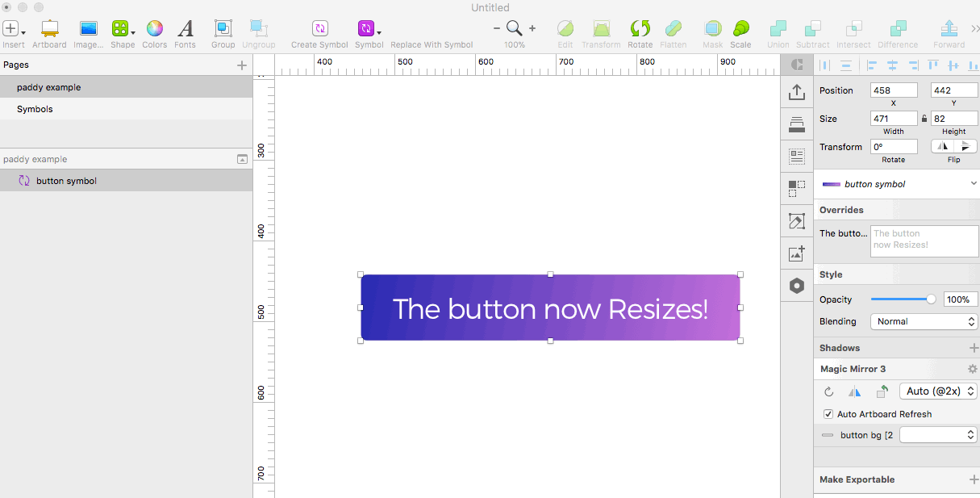Open the Fonts panel
This screenshot has height=498, width=980.
[x=186, y=29]
